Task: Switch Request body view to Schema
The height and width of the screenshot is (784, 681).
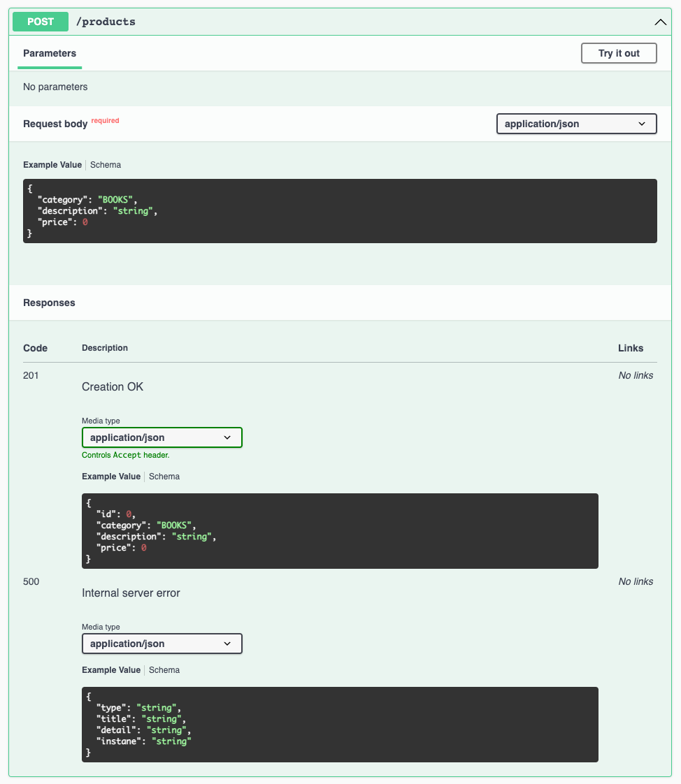Action: click(x=106, y=165)
